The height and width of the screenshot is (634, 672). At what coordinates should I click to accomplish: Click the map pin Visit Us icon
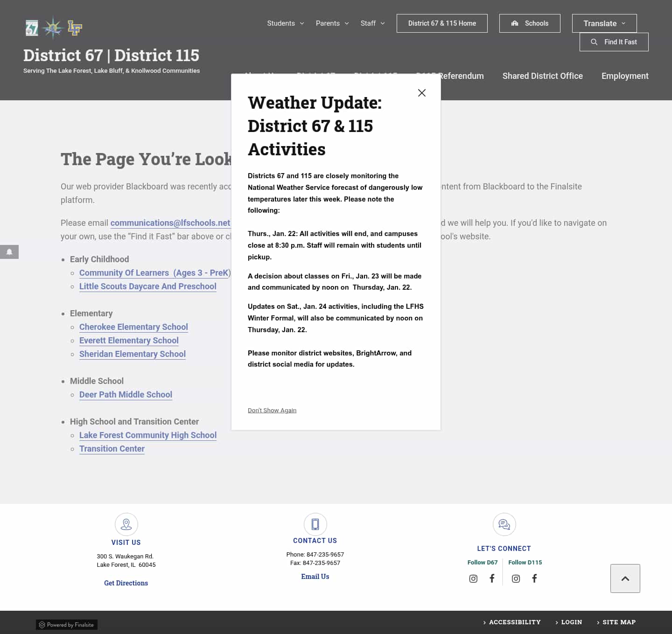click(126, 524)
